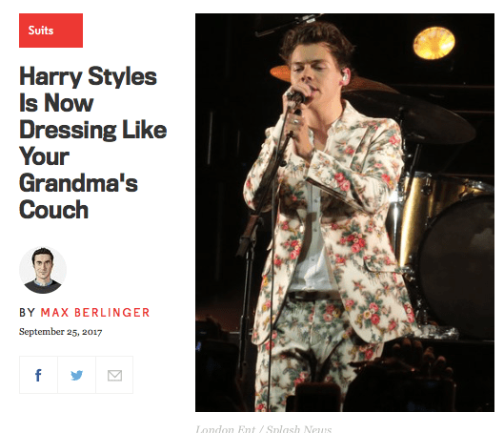Open the red Suits category tag

(50, 31)
